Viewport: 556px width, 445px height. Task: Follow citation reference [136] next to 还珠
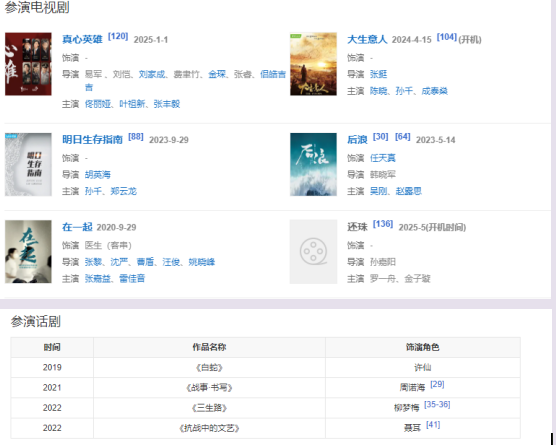[x=383, y=224]
